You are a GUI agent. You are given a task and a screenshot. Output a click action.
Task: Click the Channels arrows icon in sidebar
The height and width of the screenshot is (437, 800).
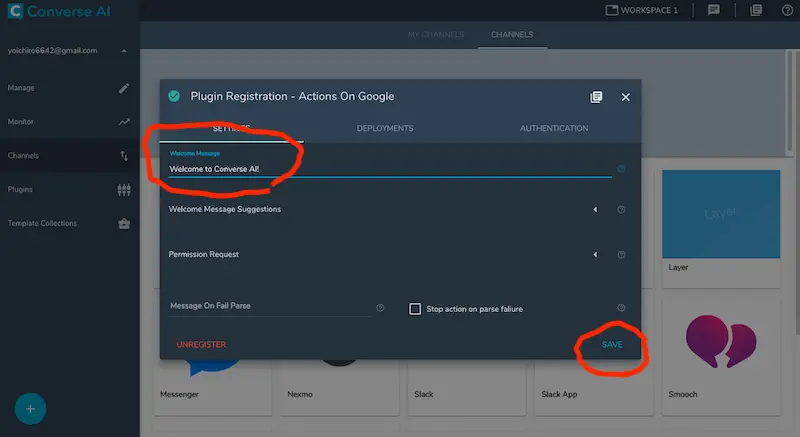124,156
